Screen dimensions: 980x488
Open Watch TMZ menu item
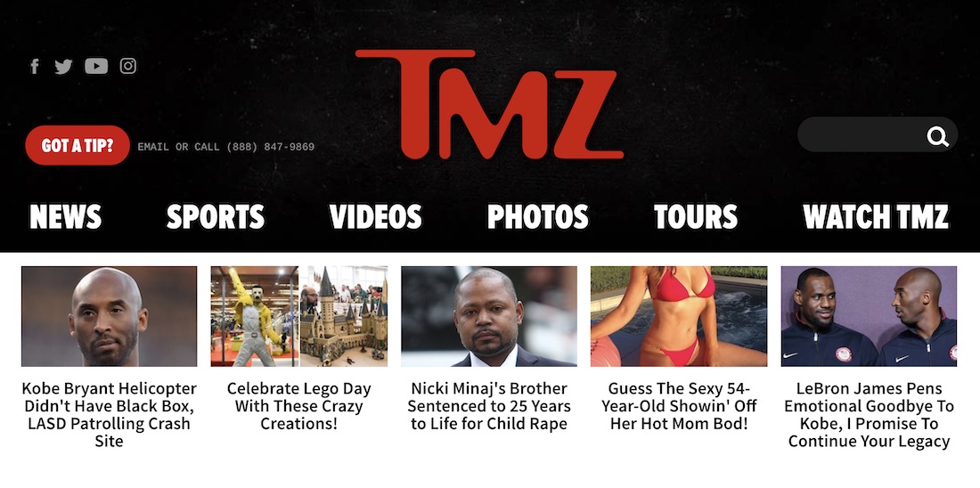tap(876, 216)
